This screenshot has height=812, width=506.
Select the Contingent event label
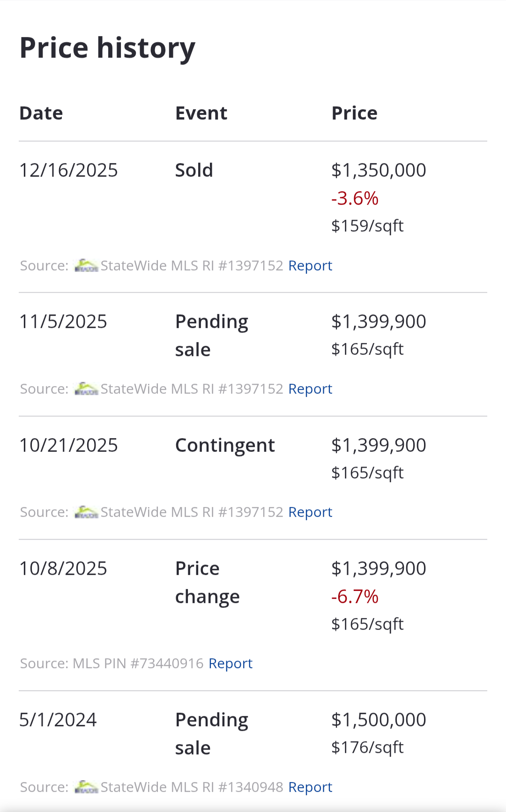[225, 445]
